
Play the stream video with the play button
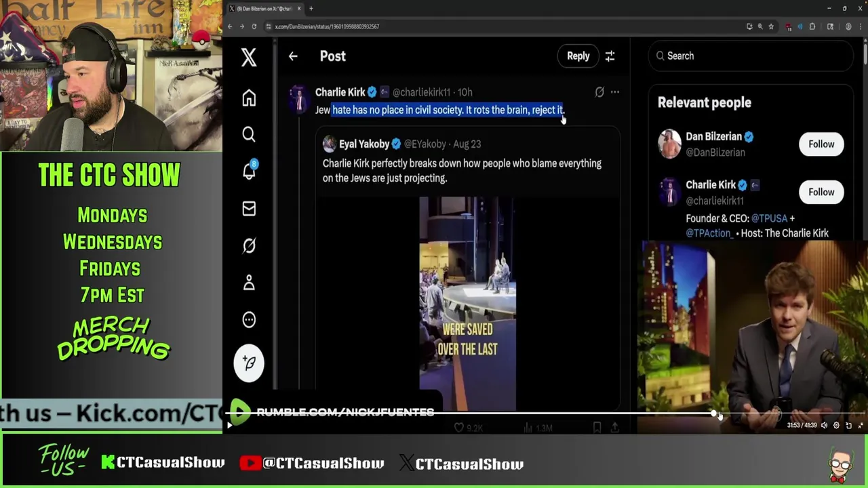(x=230, y=426)
